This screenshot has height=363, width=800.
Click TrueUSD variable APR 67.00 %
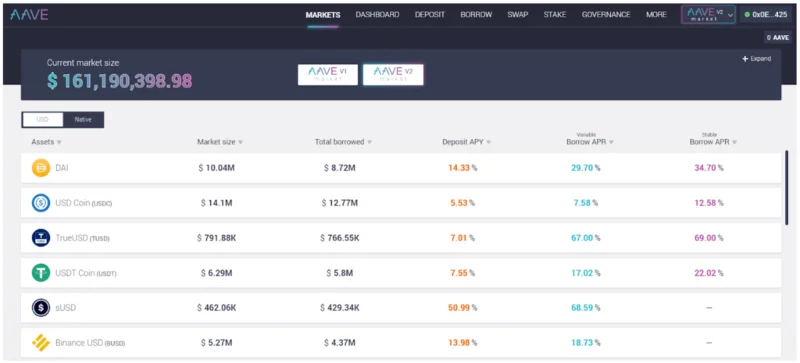click(586, 238)
